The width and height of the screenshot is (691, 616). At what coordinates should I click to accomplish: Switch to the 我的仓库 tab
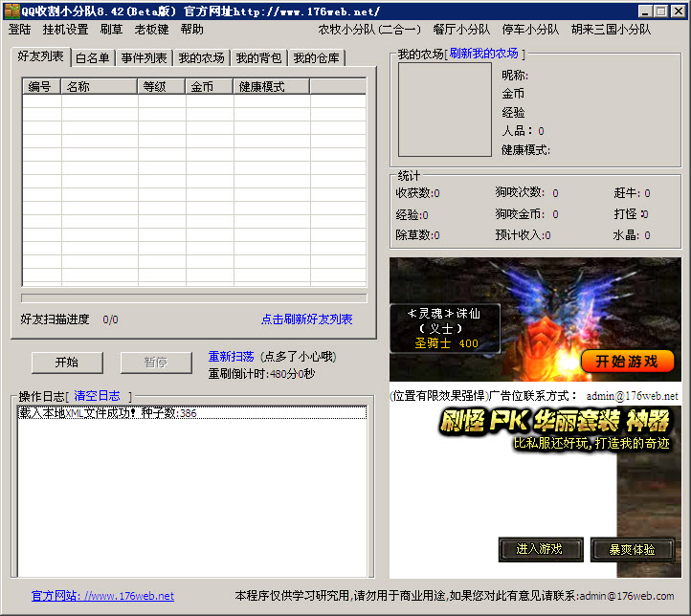316,58
